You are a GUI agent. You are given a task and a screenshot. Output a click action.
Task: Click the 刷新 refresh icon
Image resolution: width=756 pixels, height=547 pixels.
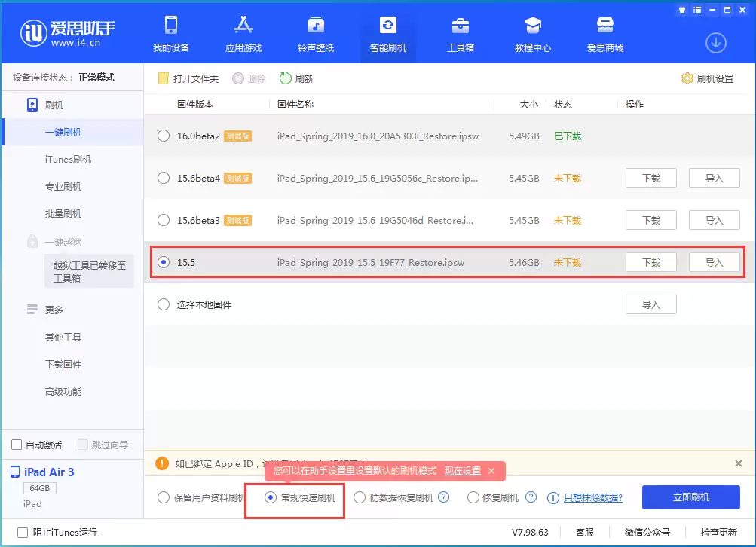tap(286, 78)
